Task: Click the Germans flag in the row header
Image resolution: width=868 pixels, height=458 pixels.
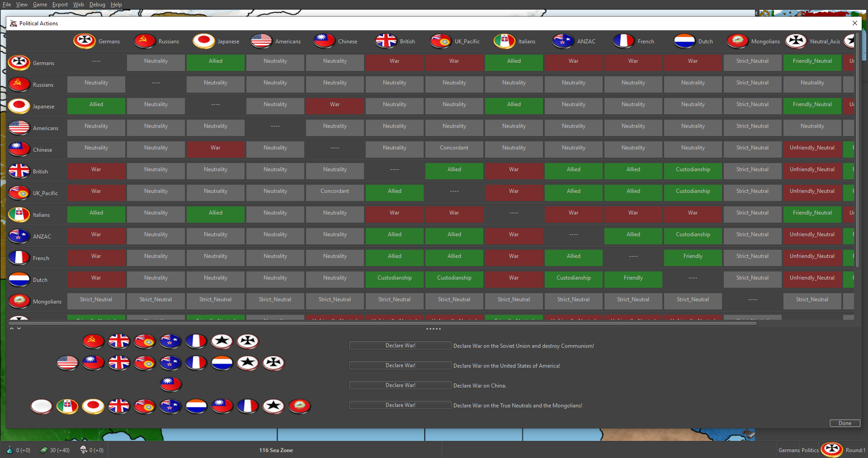Action: pyautogui.click(x=19, y=63)
